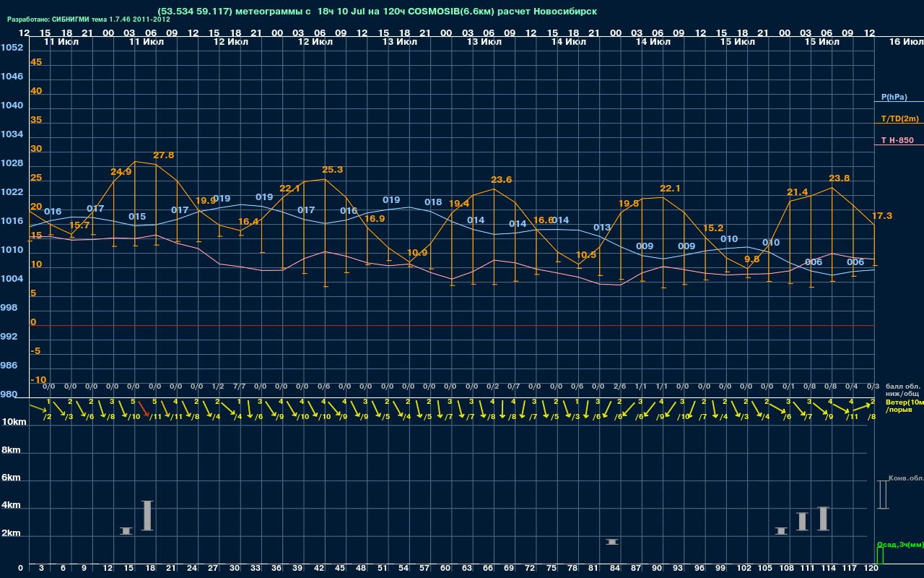Screen dimensions: 924x578
Task: Click the convective cloud bar above hour 114
Action: pyautogui.click(x=823, y=518)
